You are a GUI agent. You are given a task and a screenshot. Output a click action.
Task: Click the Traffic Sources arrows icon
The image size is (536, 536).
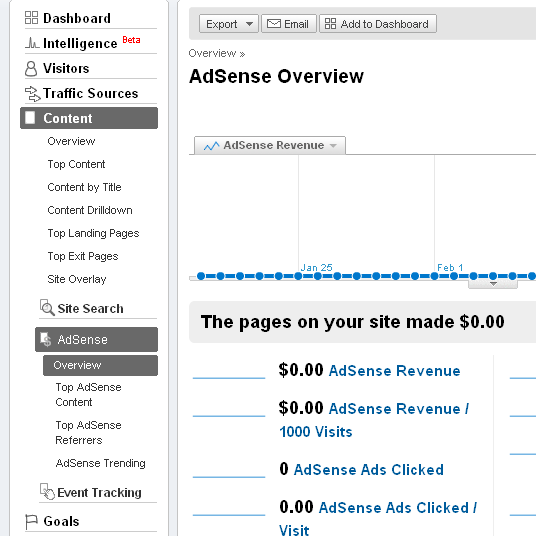click(x=32, y=94)
